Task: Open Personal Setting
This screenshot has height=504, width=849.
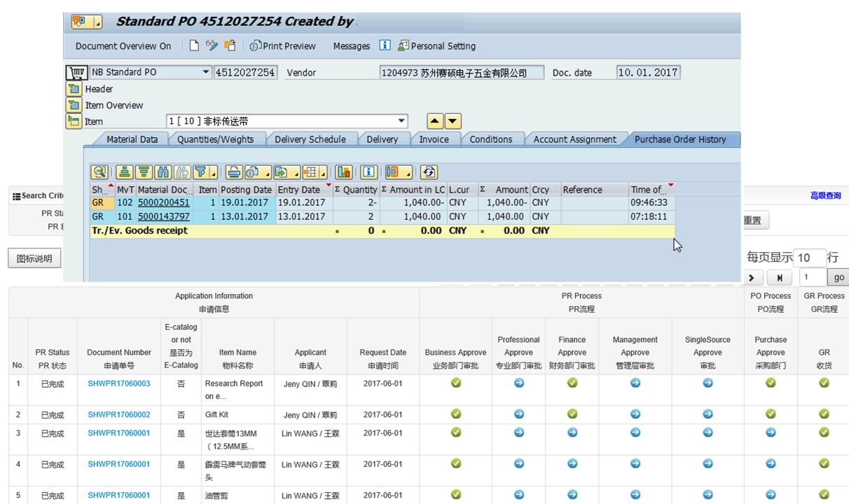Action: pyautogui.click(x=436, y=46)
